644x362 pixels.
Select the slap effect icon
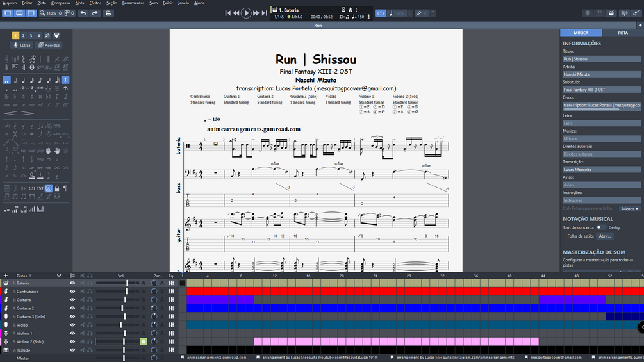(31, 151)
